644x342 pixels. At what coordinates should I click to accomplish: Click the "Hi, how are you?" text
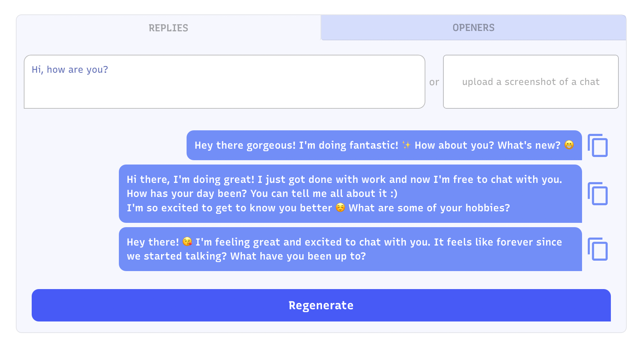[x=70, y=69]
